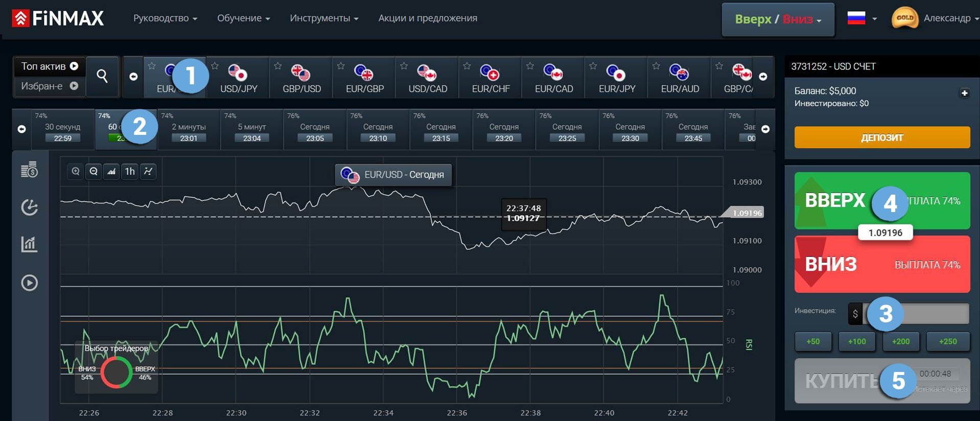Image resolution: width=980 pixels, height=421 pixels.
Task: Click the КУПИТЬ button
Action: point(882,381)
